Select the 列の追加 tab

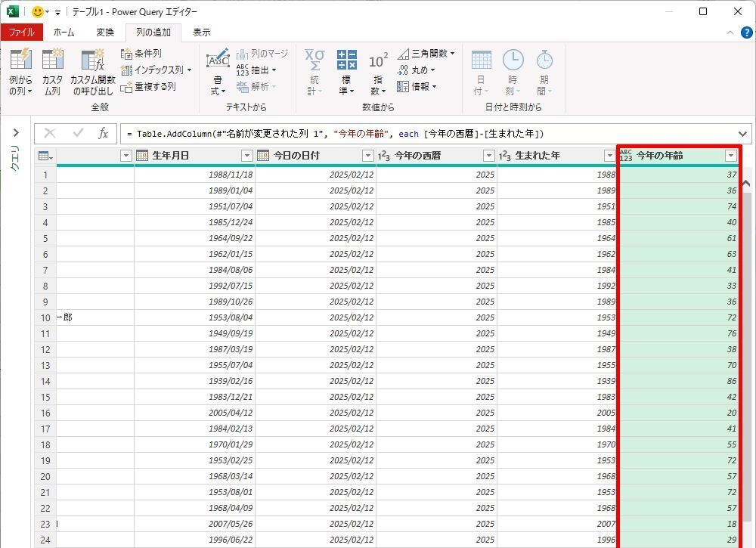click(153, 33)
